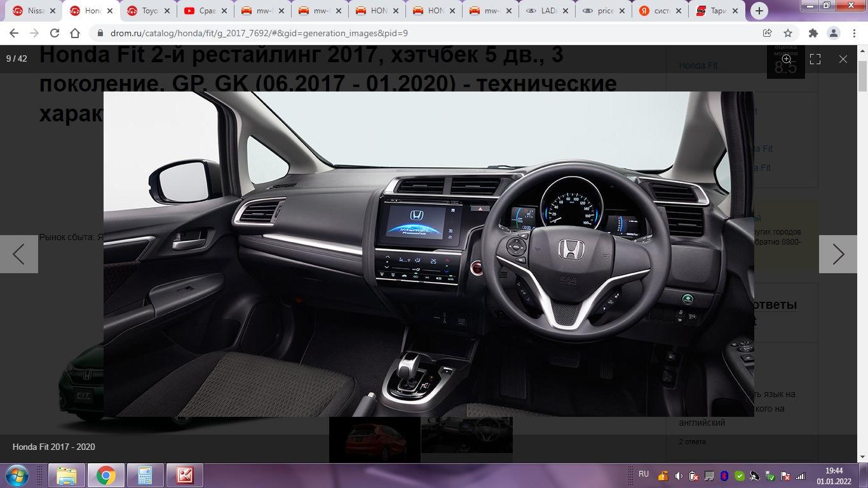
Task: Select the red Honda Fit exterior thumbnail
Action: pos(375,438)
